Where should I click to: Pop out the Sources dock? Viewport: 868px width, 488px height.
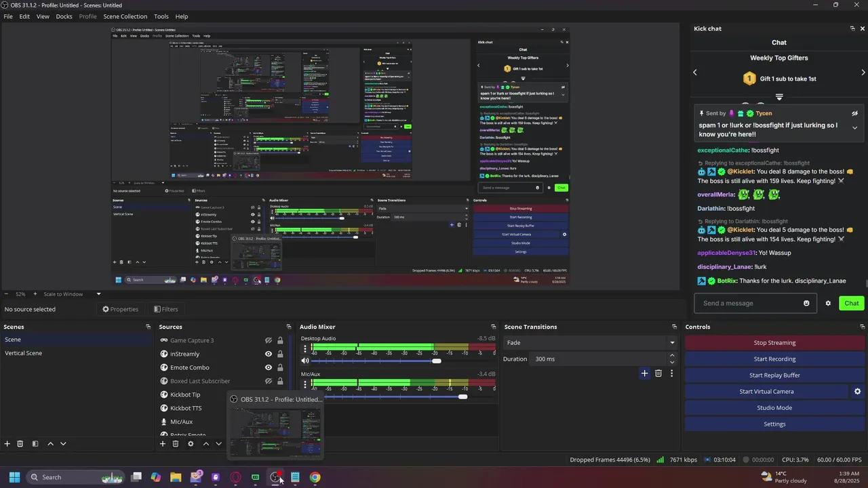[288, 327]
